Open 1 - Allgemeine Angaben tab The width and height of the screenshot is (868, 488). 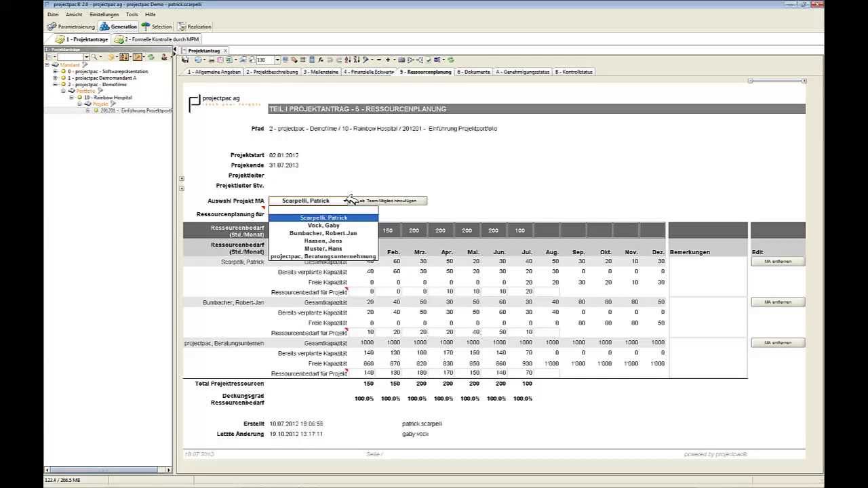pyautogui.click(x=214, y=72)
